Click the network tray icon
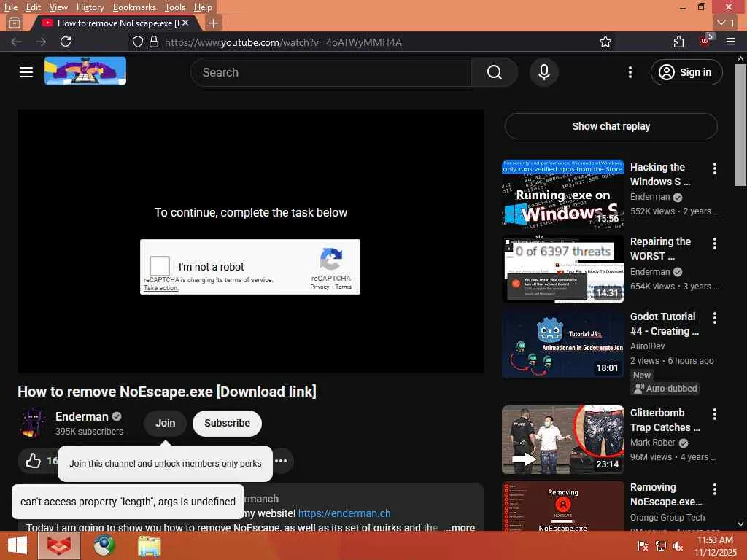The height and width of the screenshot is (560, 747). click(x=661, y=546)
